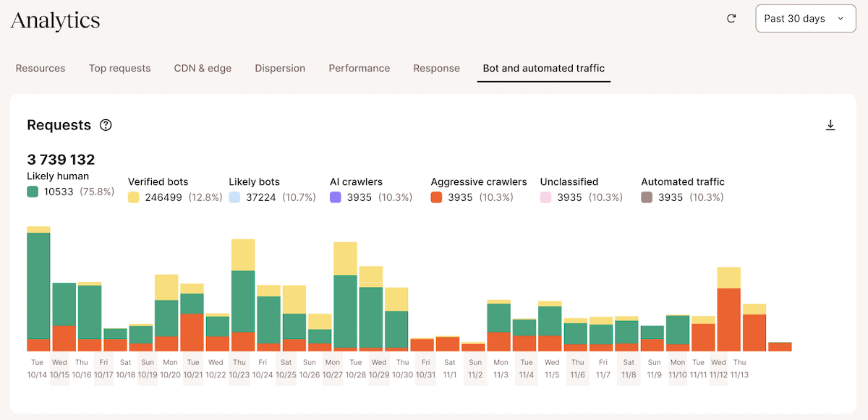The width and height of the screenshot is (868, 420).
Task: Open the Past 30 days dropdown
Action: point(805,19)
